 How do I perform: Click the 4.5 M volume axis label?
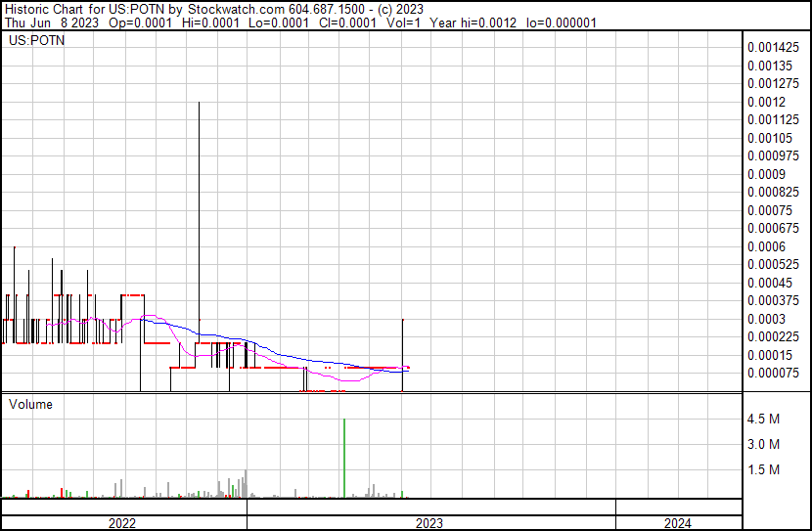click(x=763, y=420)
